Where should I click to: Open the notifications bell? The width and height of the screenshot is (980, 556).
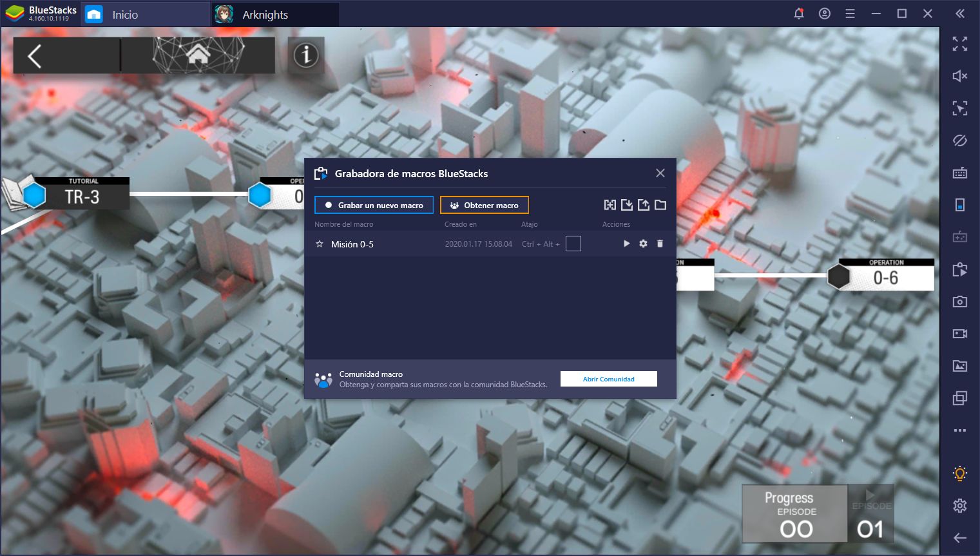coord(799,14)
